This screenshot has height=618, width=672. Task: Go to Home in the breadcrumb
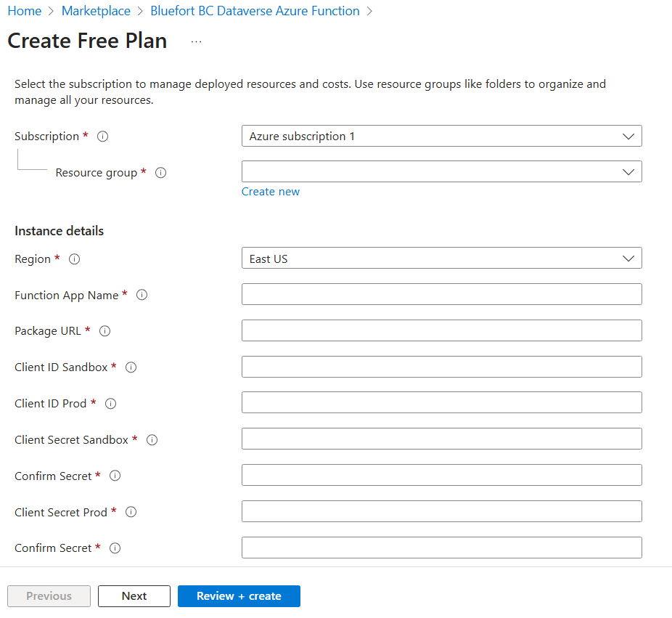[x=24, y=11]
